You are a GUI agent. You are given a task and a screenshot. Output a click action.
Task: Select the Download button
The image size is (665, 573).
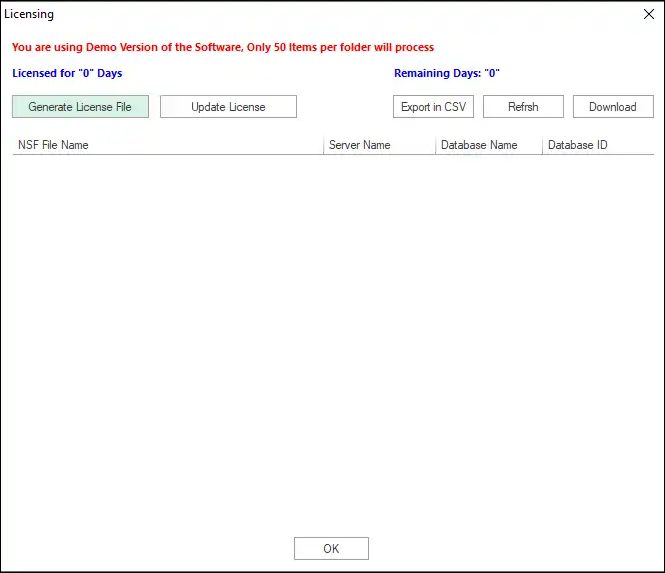pos(613,106)
